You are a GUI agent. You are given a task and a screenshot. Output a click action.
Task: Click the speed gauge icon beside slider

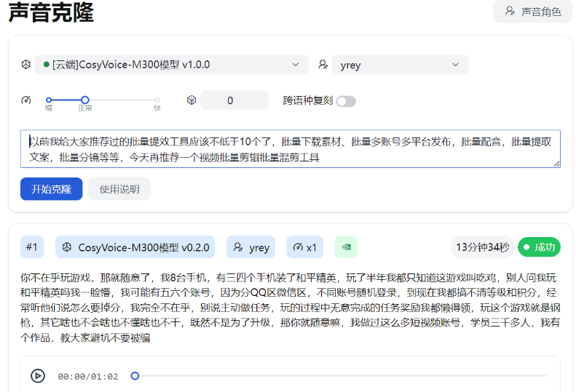(26, 100)
